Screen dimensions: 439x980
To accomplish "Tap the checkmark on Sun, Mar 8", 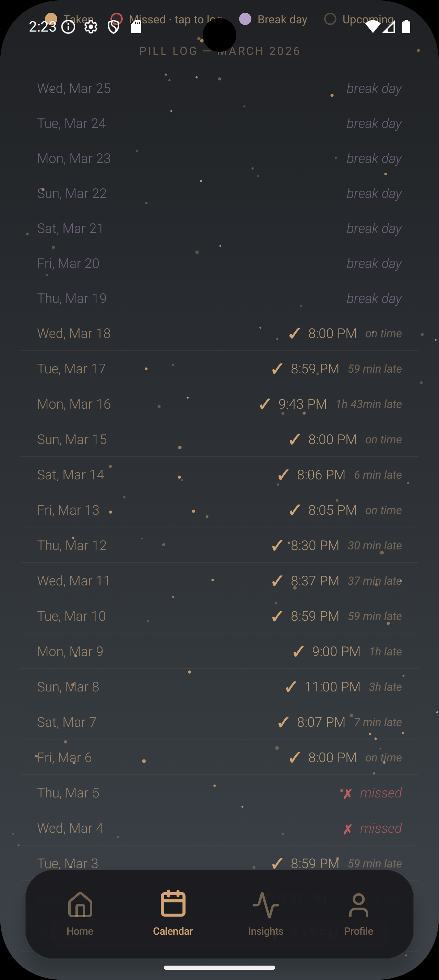I will pos(291,687).
